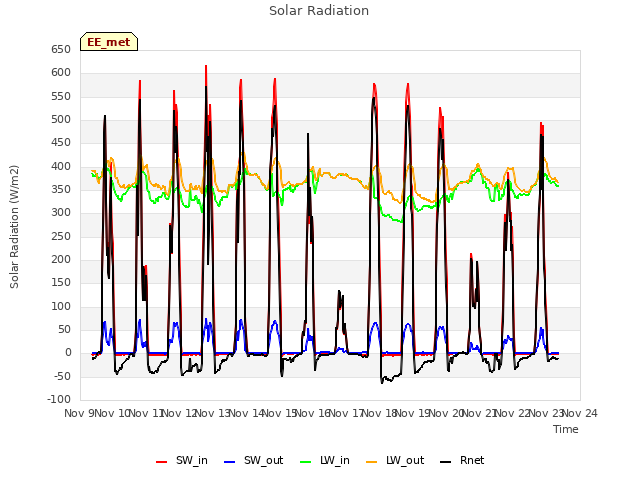Toggle the Rnet legend entry

(462, 460)
